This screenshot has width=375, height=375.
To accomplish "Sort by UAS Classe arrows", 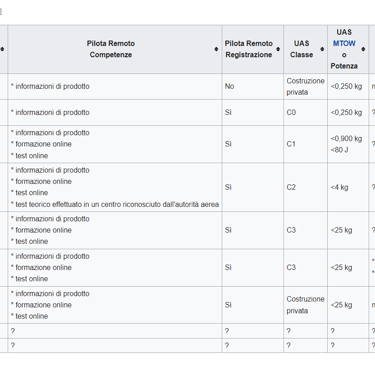I will (322, 49).
